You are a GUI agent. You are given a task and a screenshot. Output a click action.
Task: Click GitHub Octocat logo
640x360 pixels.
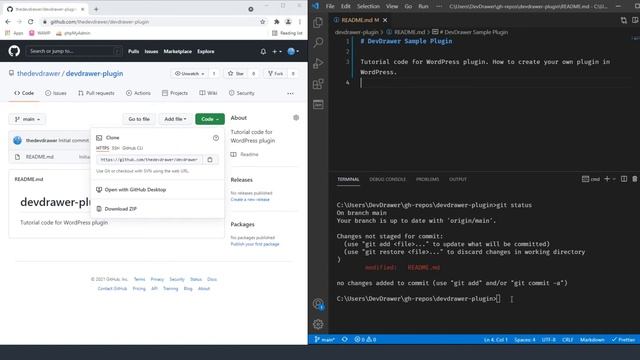pos(14,51)
